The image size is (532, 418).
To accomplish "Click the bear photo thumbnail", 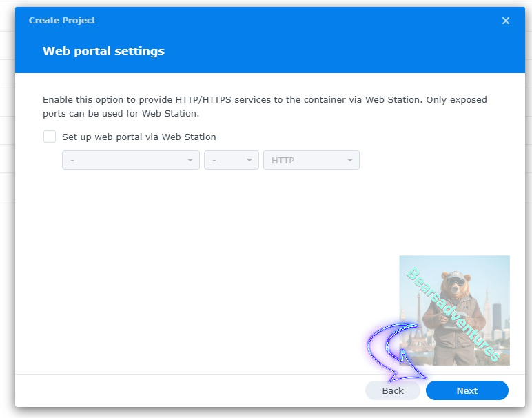I will click(x=454, y=310).
